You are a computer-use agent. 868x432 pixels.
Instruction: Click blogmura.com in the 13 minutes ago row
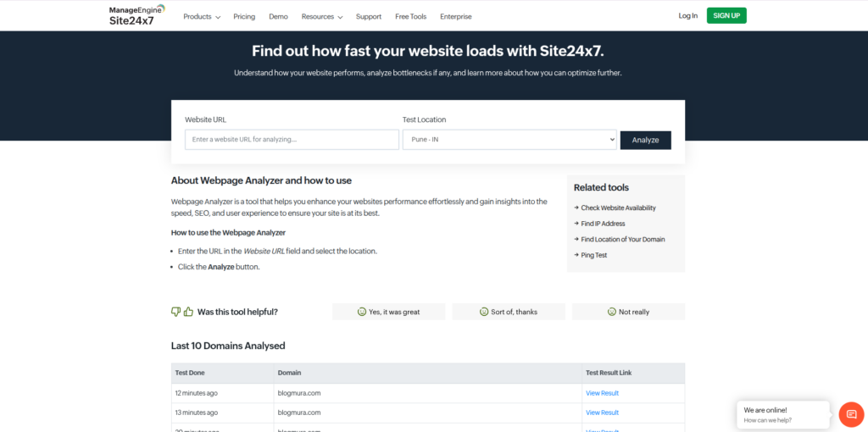[299, 413]
